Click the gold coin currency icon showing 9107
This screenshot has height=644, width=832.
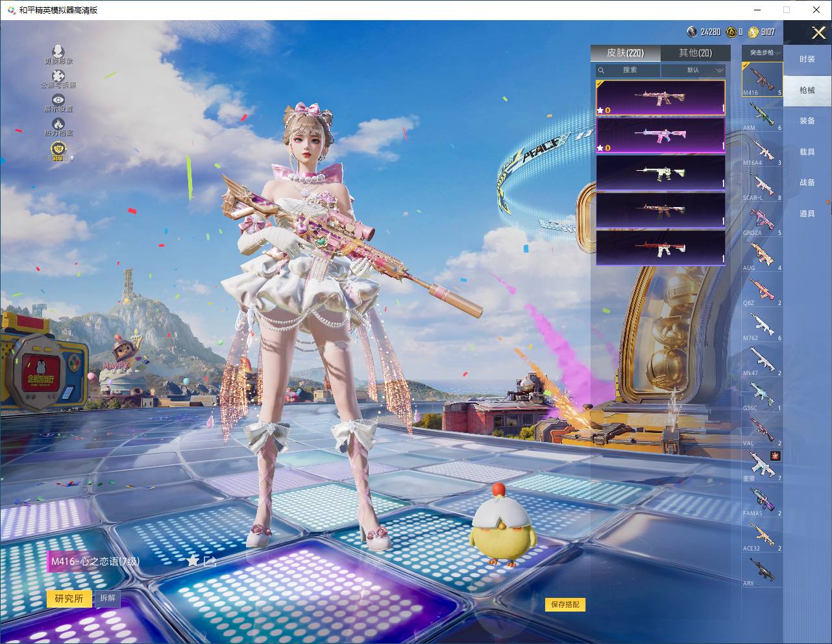click(x=753, y=31)
